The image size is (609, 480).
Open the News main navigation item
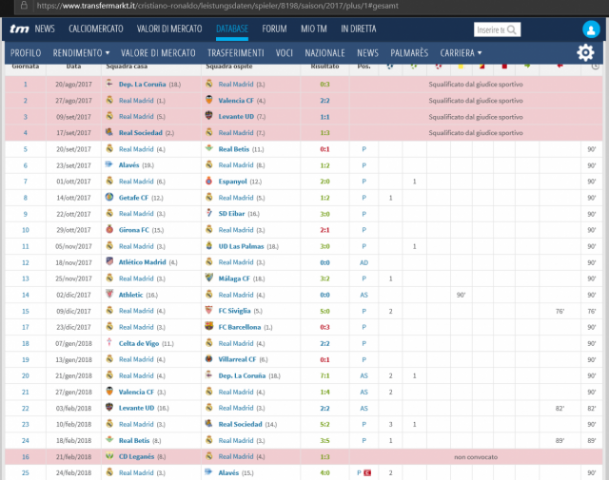click(45, 29)
